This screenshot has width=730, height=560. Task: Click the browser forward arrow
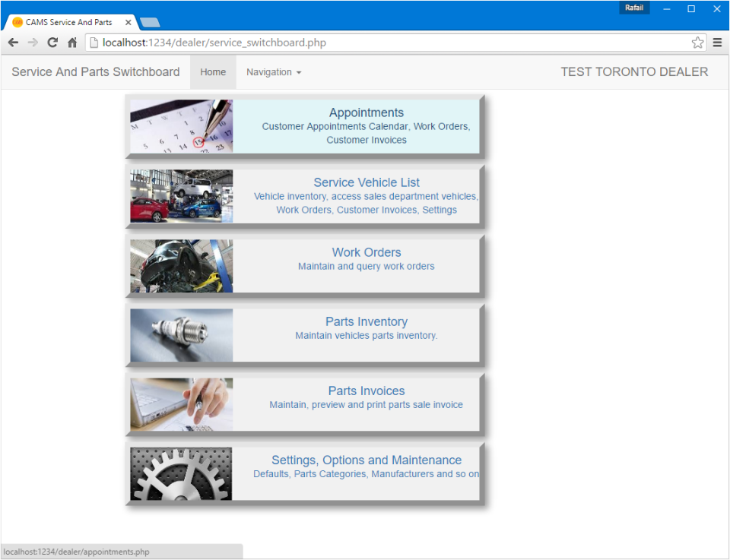pos(33,43)
